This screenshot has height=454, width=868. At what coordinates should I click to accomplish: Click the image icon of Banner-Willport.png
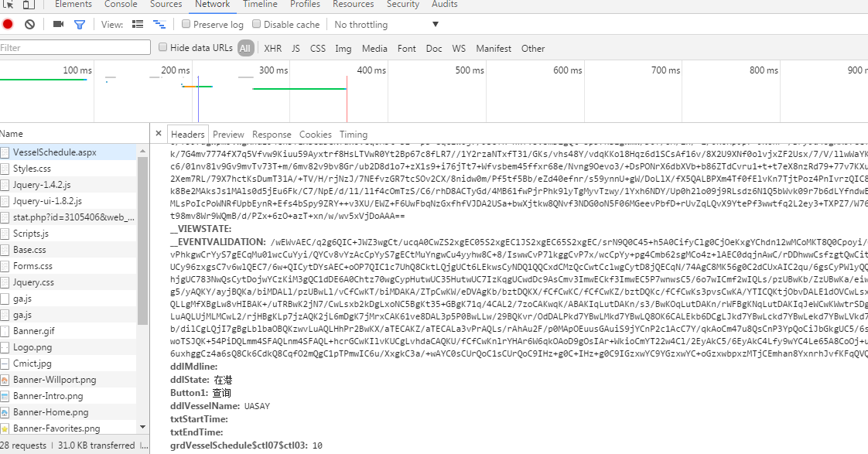pos(5,380)
